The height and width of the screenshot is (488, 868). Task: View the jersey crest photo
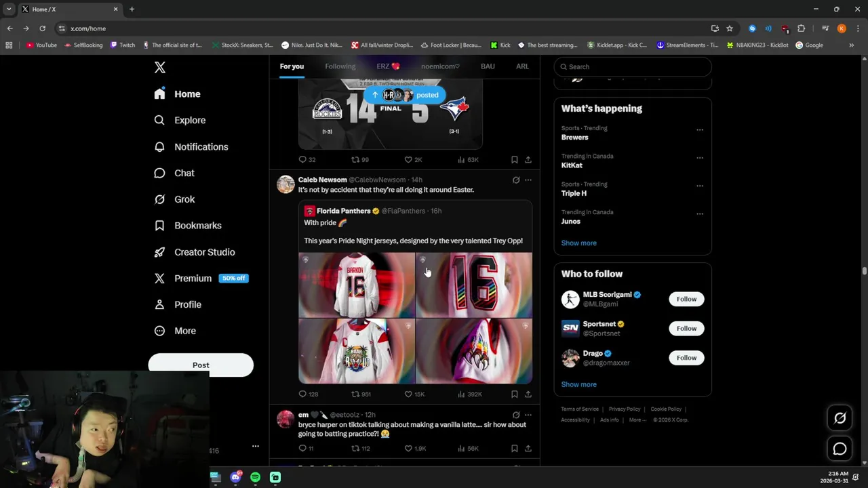pos(357,351)
